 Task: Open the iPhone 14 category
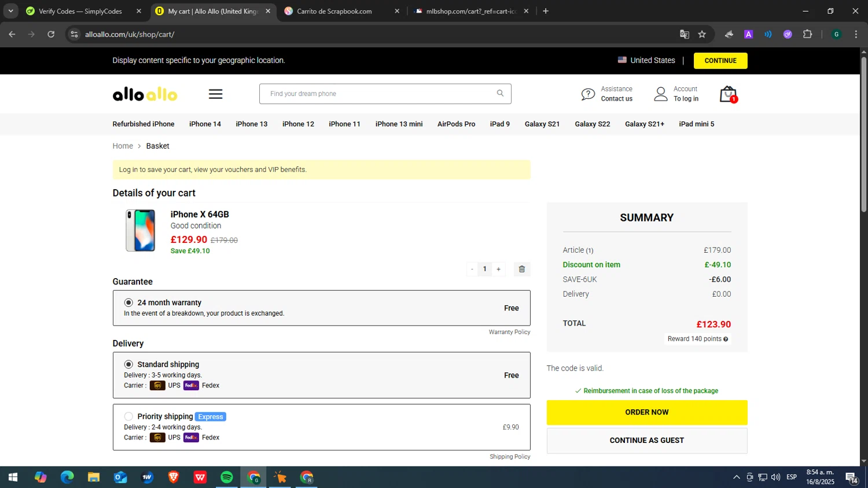point(205,124)
